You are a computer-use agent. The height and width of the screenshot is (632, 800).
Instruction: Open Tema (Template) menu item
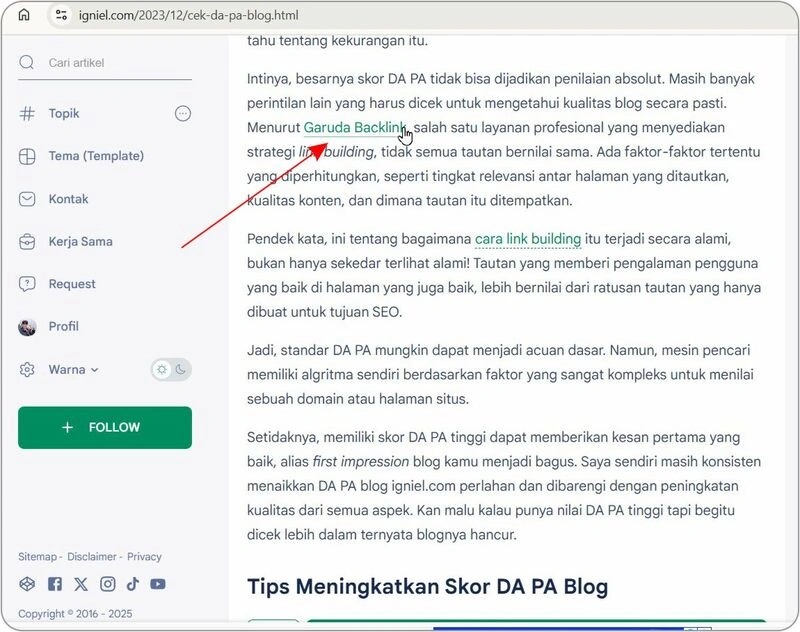(x=96, y=156)
